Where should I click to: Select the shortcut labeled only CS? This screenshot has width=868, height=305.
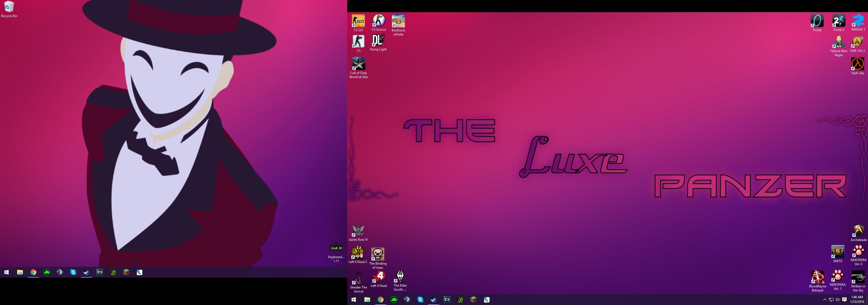click(358, 44)
